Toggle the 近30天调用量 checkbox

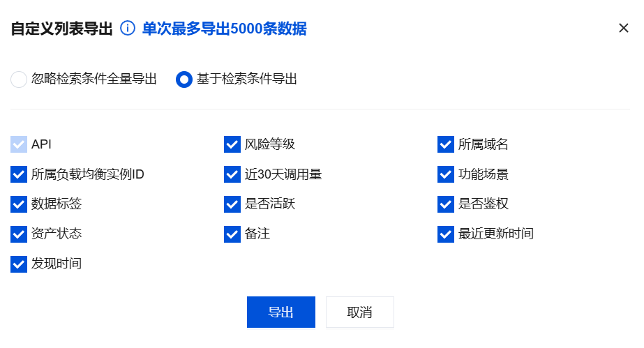(232, 174)
